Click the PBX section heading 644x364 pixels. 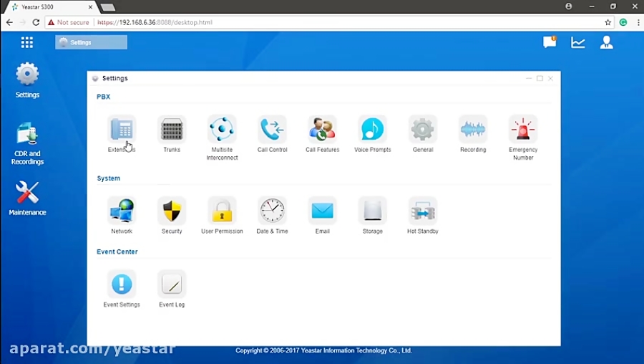point(104,97)
